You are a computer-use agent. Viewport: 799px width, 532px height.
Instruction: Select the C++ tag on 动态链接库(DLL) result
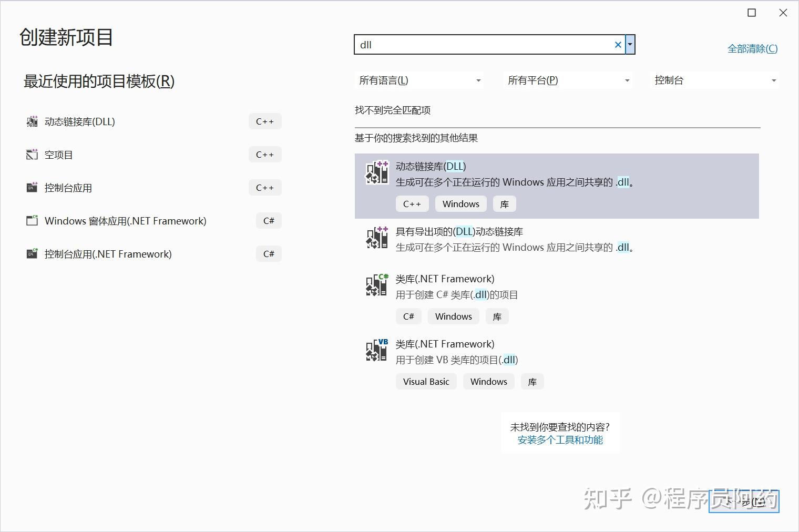click(x=412, y=203)
